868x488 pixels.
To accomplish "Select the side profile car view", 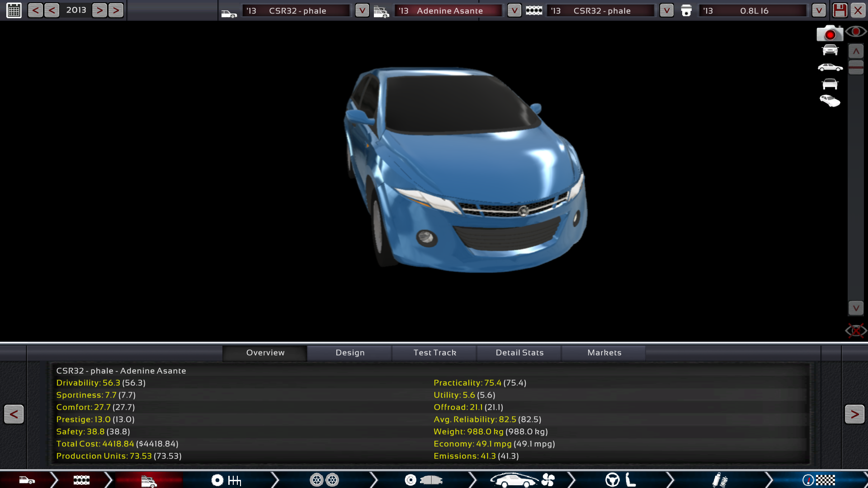I will tap(830, 68).
